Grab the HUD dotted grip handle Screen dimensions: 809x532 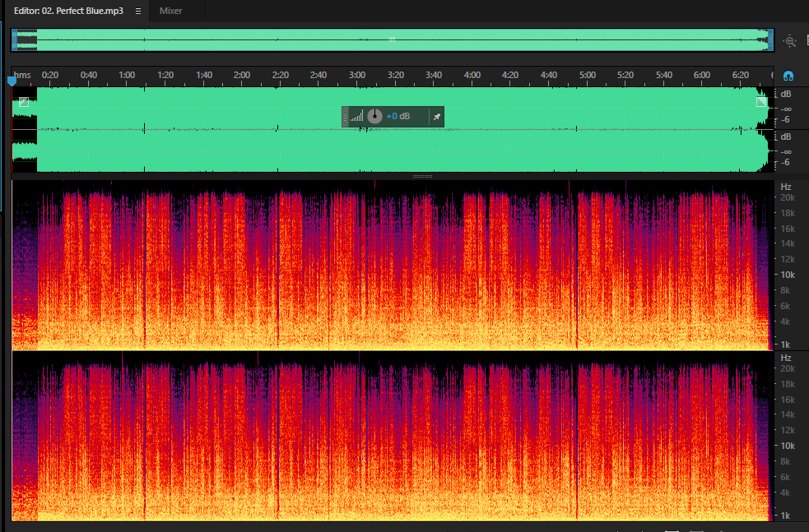(x=345, y=117)
